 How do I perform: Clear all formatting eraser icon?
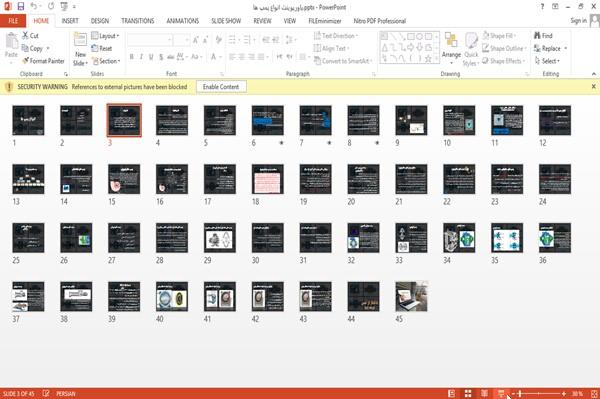pyautogui.click(x=218, y=40)
